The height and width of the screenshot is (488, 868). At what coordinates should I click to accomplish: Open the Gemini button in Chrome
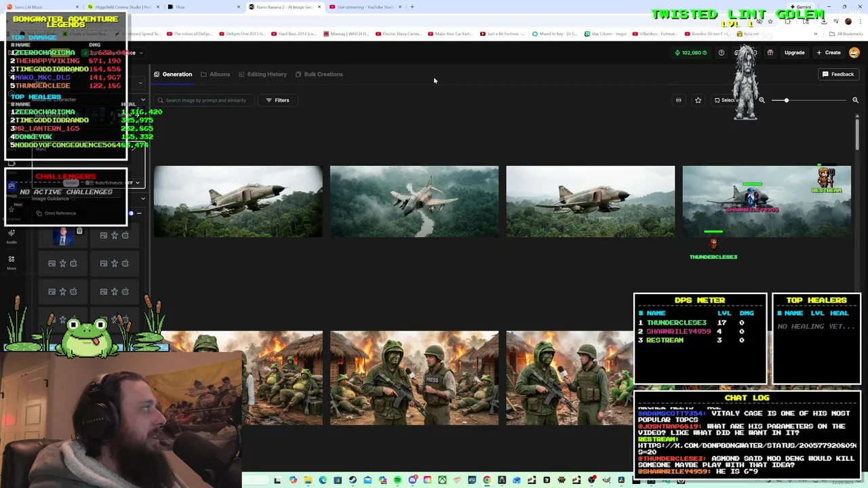click(800, 7)
